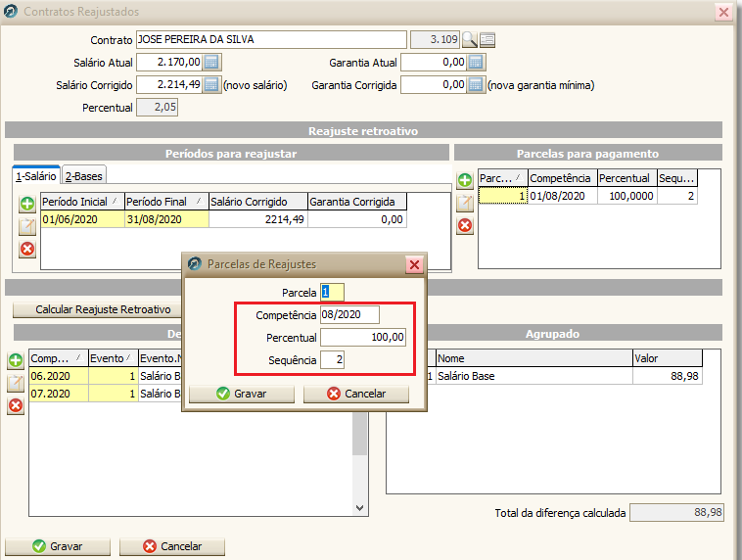742x560 pixels.
Task: Select row 06.2020 in details grid
Action: 59,376
